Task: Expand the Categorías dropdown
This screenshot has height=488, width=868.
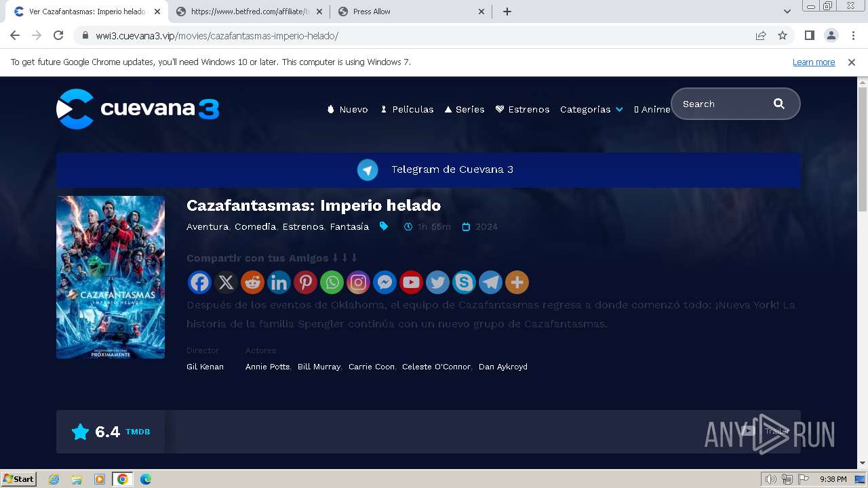Action: pyautogui.click(x=591, y=109)
